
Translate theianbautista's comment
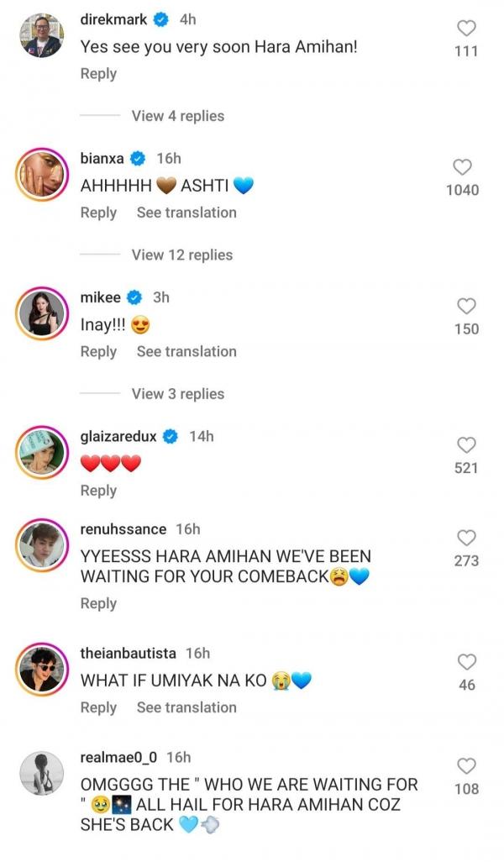point(186,707)
